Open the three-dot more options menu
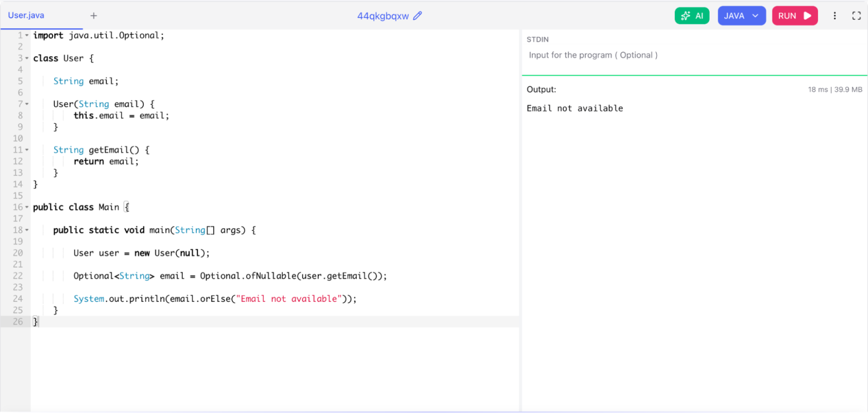Image resolution: width=868 pixels, height=413 pixels. point(834,16)
